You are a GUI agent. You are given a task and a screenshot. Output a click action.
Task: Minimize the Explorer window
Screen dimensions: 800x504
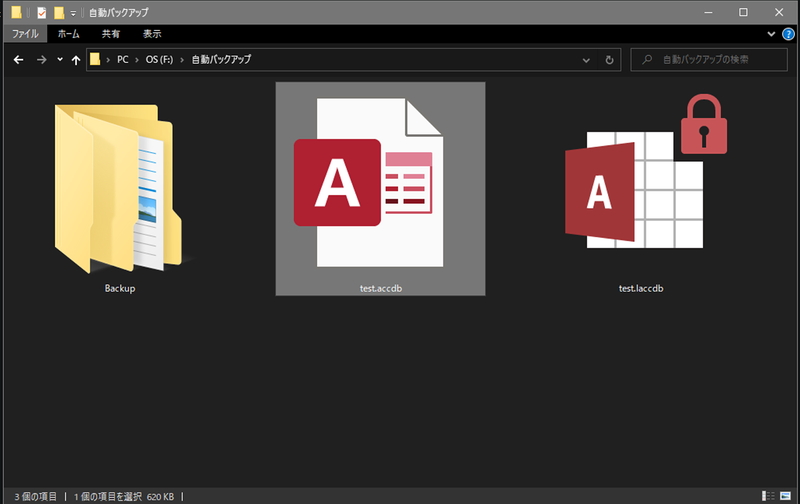[708, 12]
